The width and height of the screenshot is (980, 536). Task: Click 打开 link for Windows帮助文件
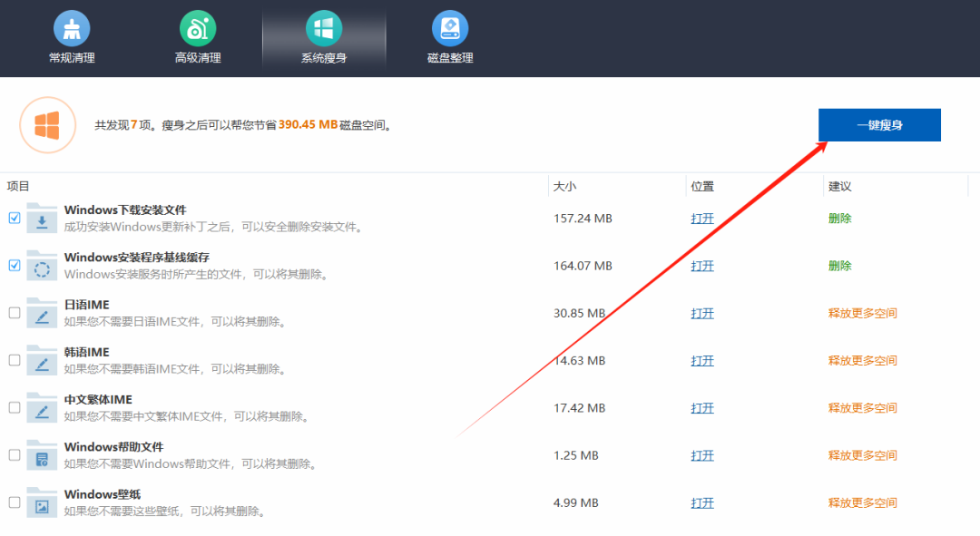pos(701,456)
